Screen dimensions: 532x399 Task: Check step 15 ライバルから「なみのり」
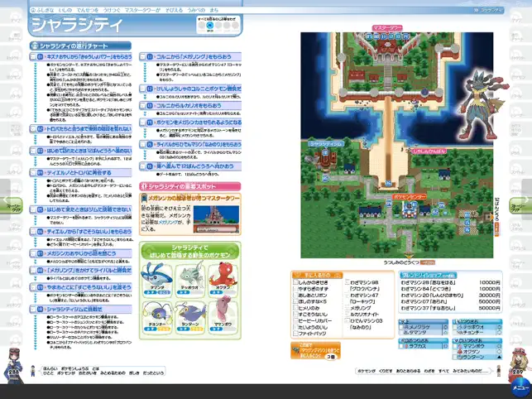click(143, 144)
